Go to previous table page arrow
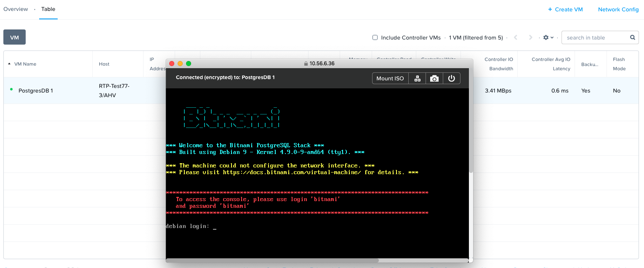 (516, 37)
